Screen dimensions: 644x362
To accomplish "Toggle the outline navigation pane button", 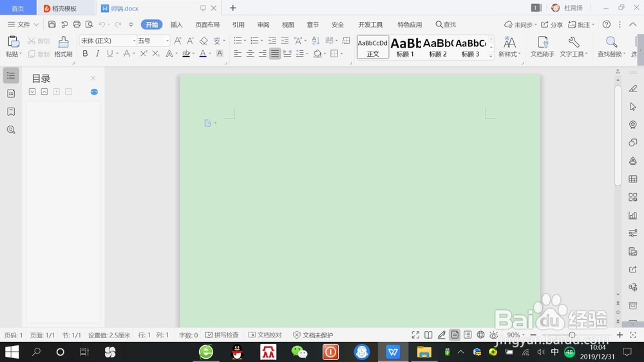I will pos(11,75).
